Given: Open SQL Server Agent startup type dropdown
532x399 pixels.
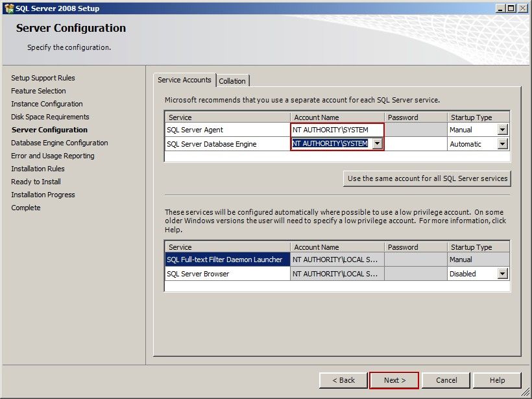Looking at the screenshot, I should tap(503, 129).
